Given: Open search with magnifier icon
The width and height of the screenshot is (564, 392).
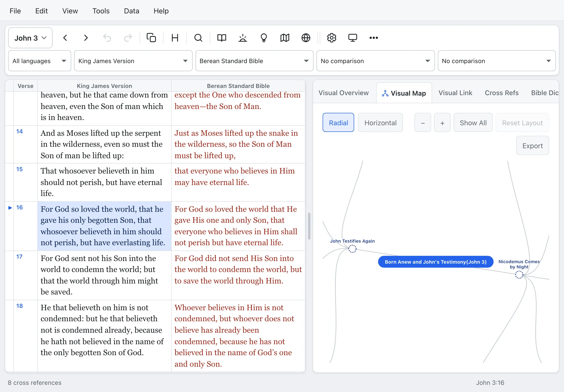Looking at the screenshot, I should click(x=198, y=38).
